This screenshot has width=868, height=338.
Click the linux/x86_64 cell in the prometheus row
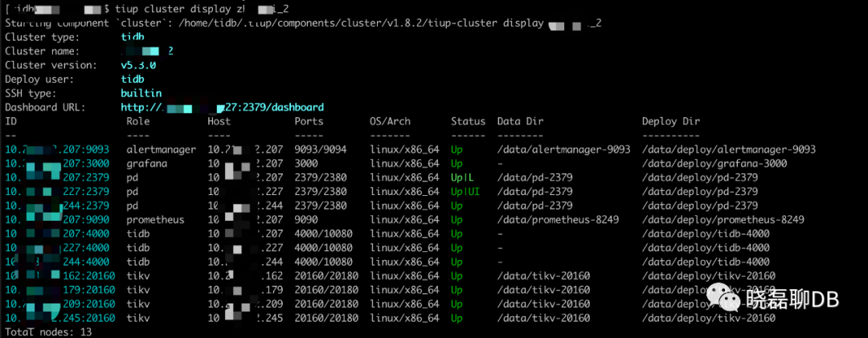click(x=404, y=220)
